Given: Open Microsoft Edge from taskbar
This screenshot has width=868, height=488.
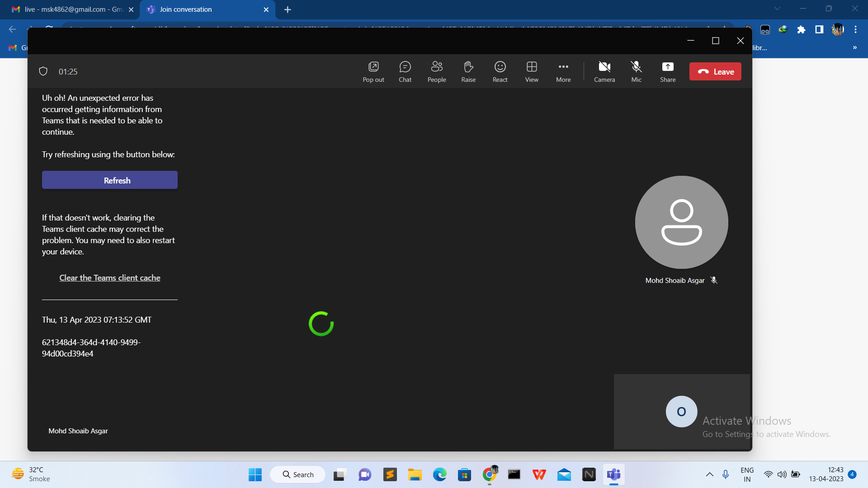Looking at the screenshot, I should pyautogui.click(x=439, y=474).
